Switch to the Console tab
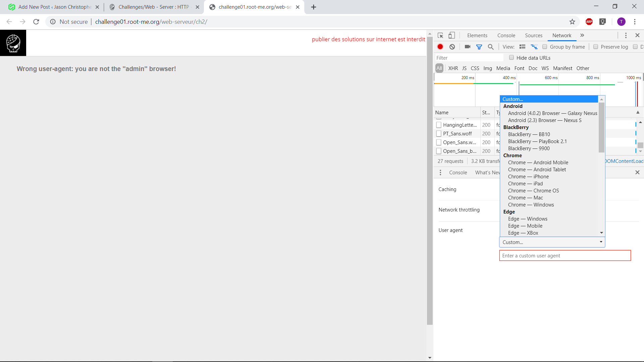 click(506, 35)
